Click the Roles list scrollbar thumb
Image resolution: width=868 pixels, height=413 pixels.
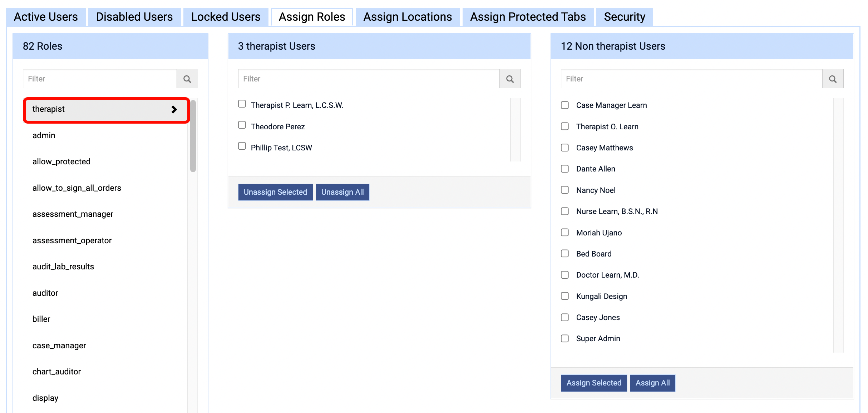pyautogui.click(x=193, y=136)
